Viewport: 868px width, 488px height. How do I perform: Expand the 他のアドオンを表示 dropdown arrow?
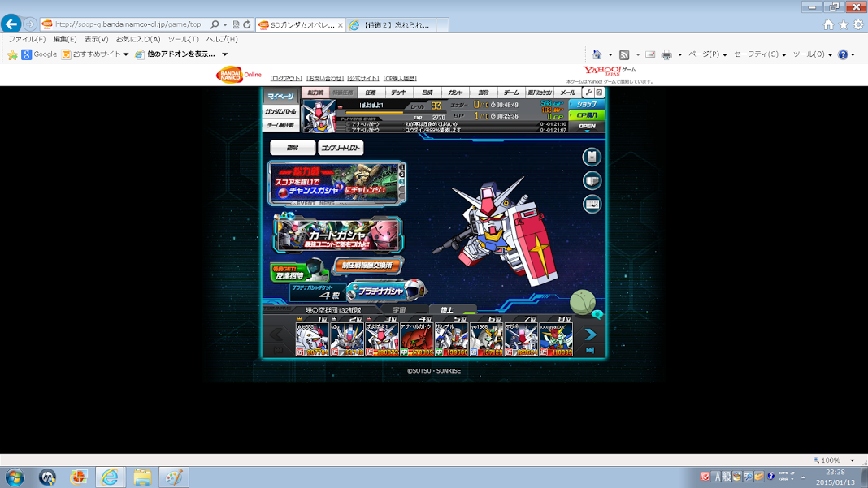(225, 54)
